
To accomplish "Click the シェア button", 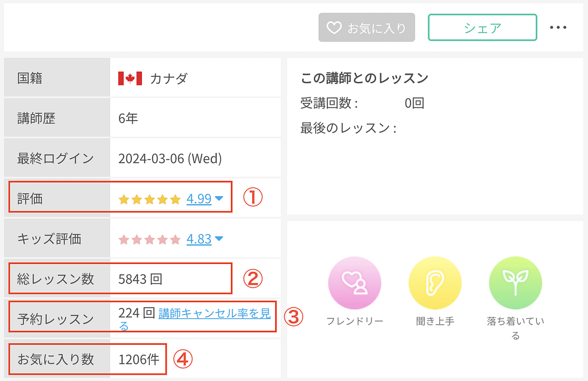I will pos(482,27).
